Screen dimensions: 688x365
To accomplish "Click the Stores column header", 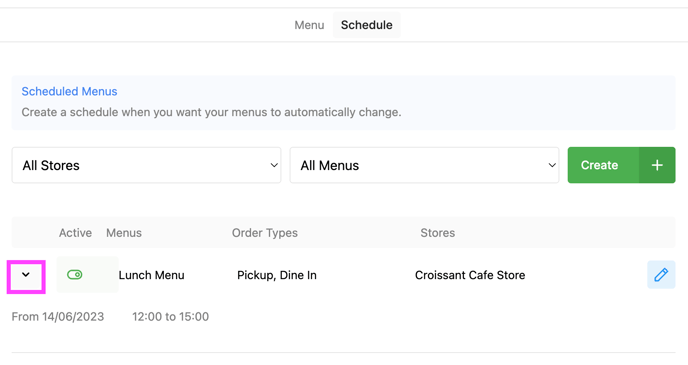I will 437,233.
